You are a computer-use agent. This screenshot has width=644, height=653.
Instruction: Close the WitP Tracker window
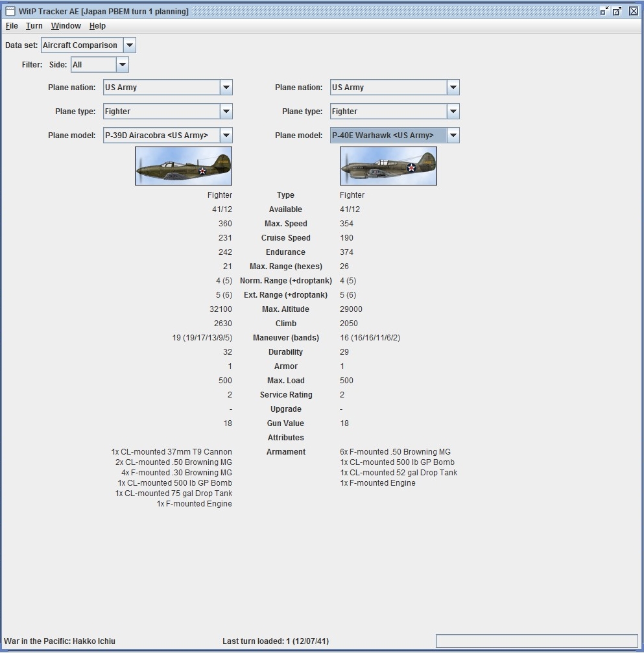pyautogui.click(x=633, y=11)
